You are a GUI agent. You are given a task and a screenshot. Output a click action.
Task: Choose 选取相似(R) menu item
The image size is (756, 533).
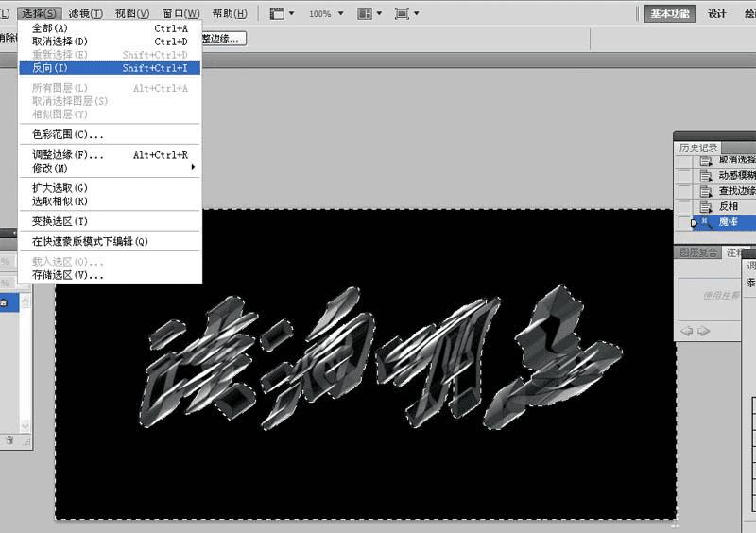(x=110, y=201)
